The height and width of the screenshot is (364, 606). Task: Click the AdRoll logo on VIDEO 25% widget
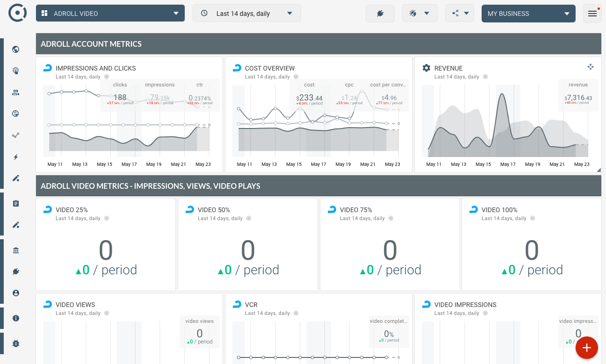(48, 209)
